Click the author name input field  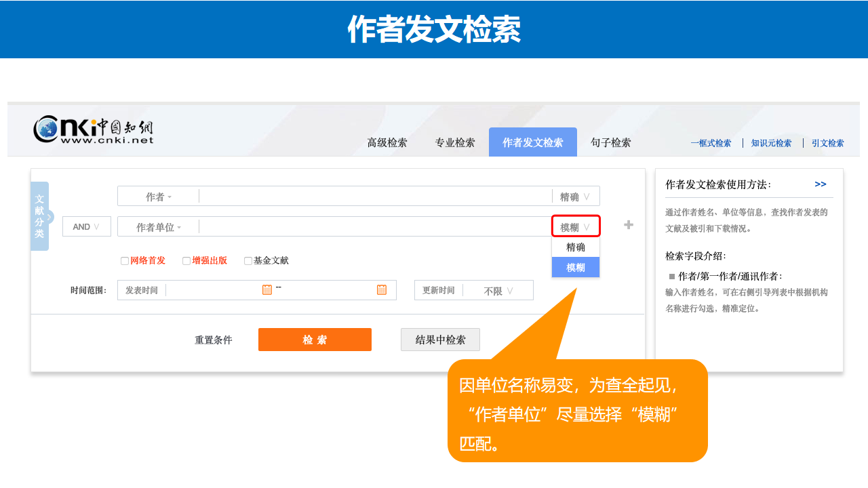[x=375, y=197]
